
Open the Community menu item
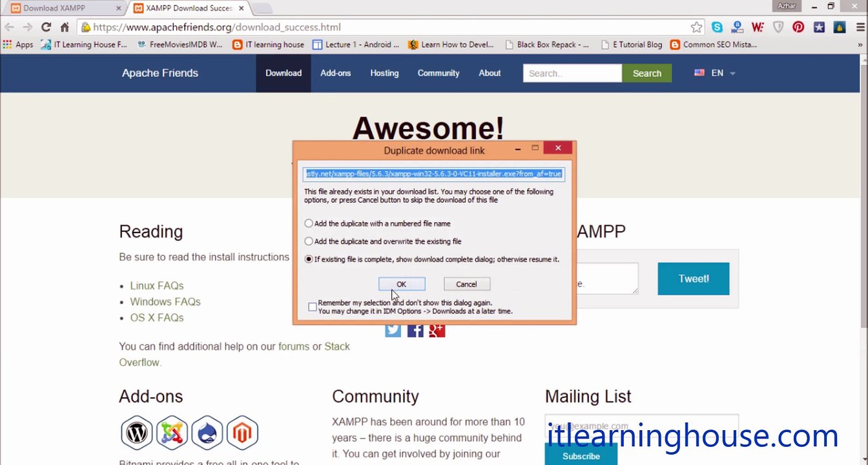point(438,73)
